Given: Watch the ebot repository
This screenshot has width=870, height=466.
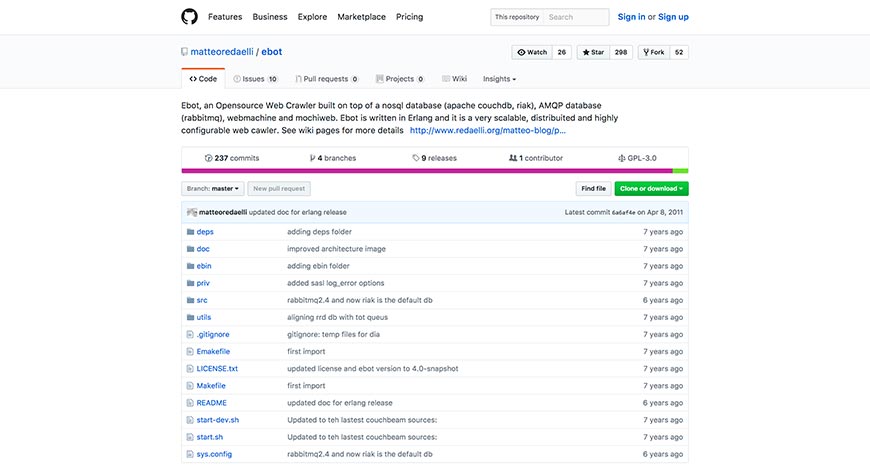Looking at the screenshot, I should coord(531,52).
